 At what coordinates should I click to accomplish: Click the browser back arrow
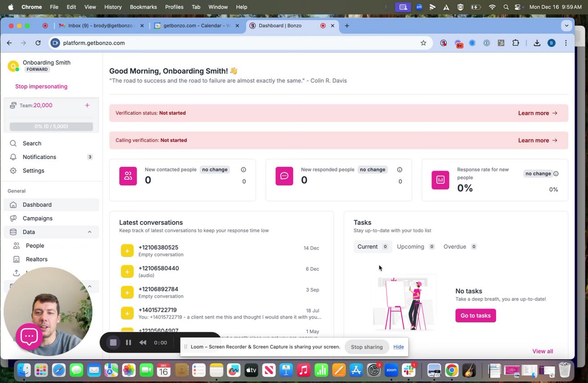pos(10,43)
